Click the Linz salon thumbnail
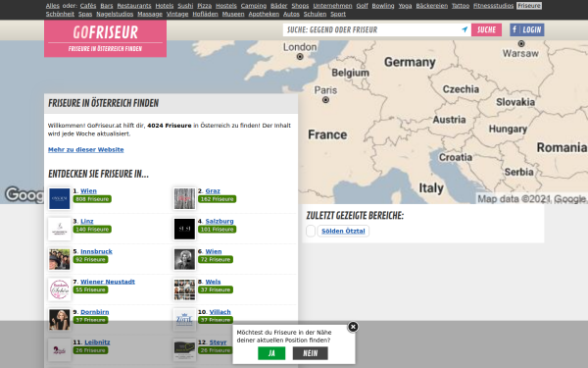This screenshot has width=588, height=368. (59, 229)
